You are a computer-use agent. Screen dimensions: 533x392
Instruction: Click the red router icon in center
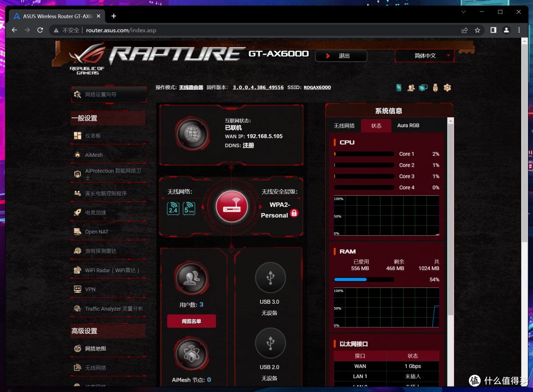(x=232, y=206)
